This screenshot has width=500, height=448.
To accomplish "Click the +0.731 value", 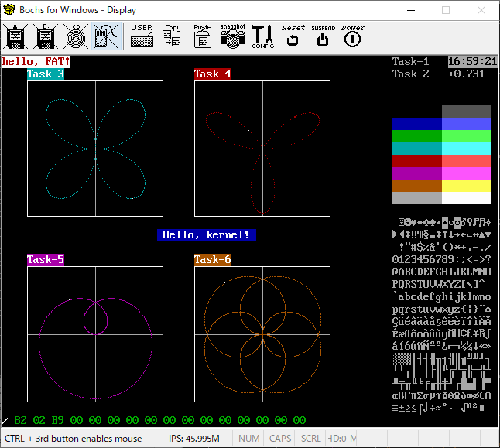I will pyautogui.click(x=466, y=74).
